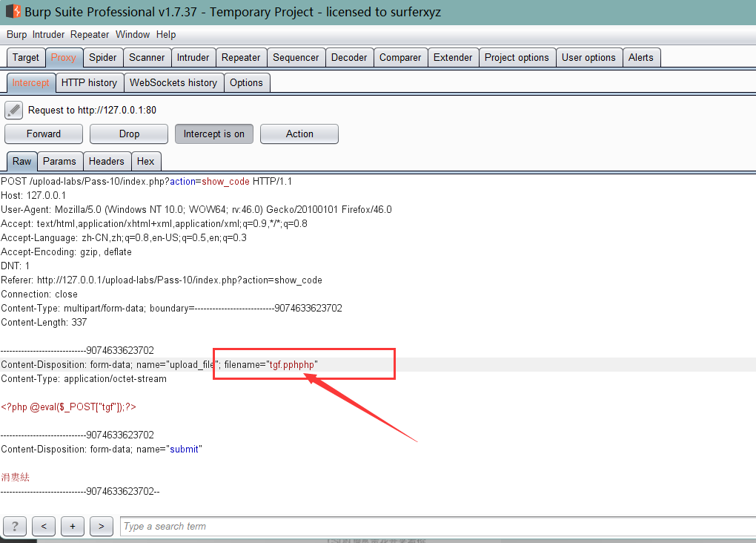
Task: Open the Decoder tab
Action: coord(349,57)
